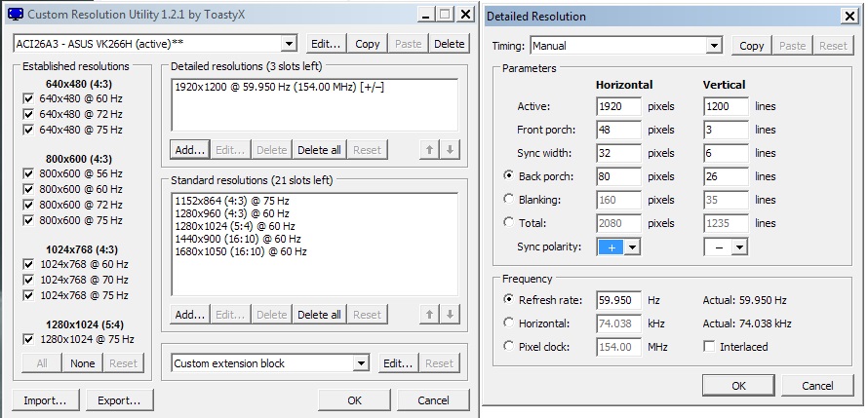The height and width of the screenshot is (418, 868).
Task: Open horizontal sync polarity dropdown
Action: coord(632,247)
